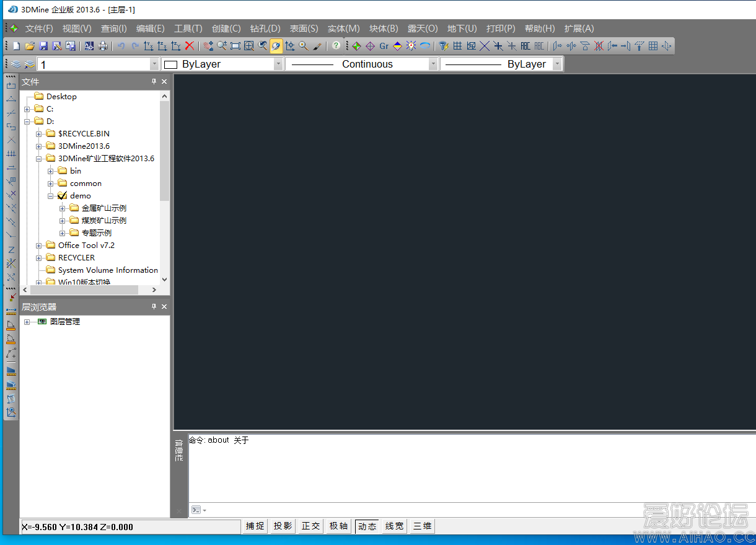Open the 视图(V) menu
756x545 pixels.
77,29
